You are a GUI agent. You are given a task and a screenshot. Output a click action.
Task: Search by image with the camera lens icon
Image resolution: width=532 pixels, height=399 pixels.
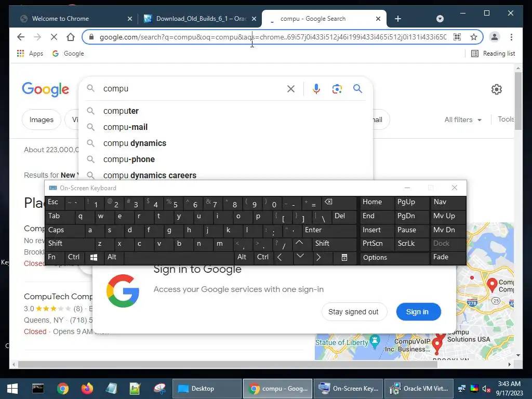[337, 89]
